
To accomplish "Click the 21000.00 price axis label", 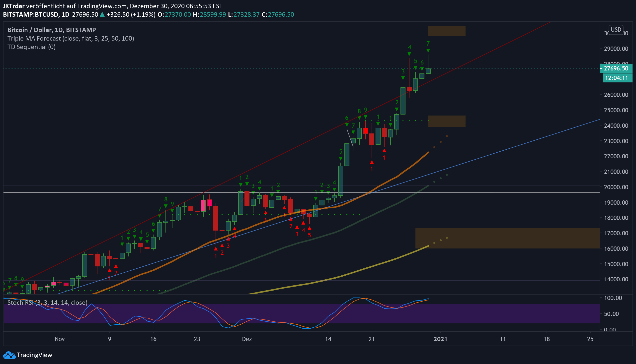I will click(616, 172).
